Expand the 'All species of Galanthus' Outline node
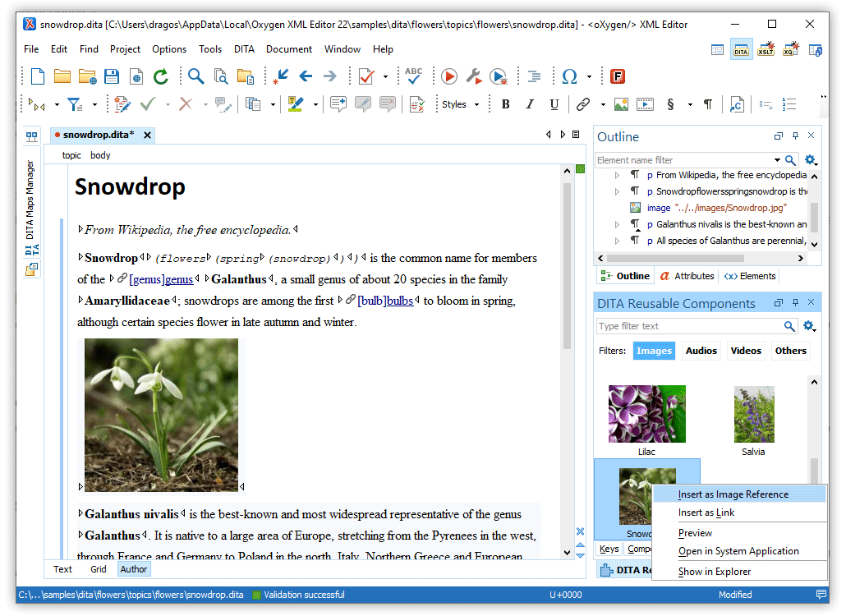846x616 pixels. 617,241
